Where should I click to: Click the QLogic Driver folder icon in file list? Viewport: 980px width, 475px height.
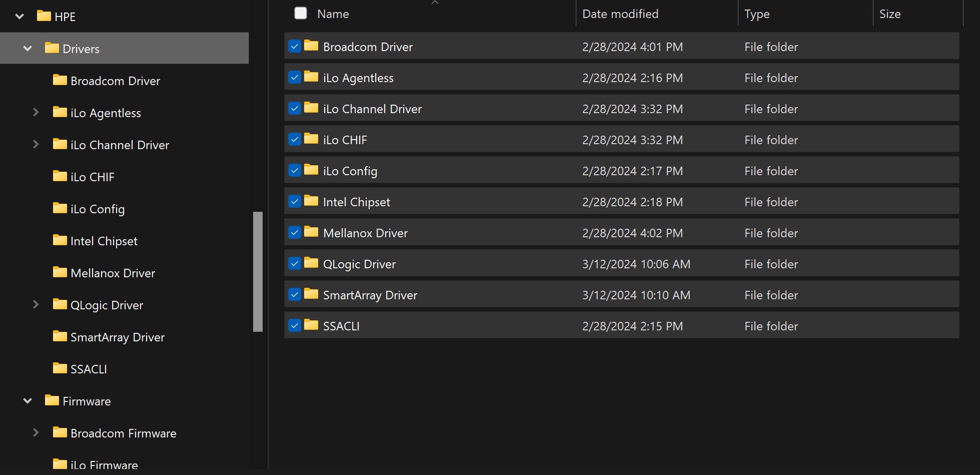point(311,263)
